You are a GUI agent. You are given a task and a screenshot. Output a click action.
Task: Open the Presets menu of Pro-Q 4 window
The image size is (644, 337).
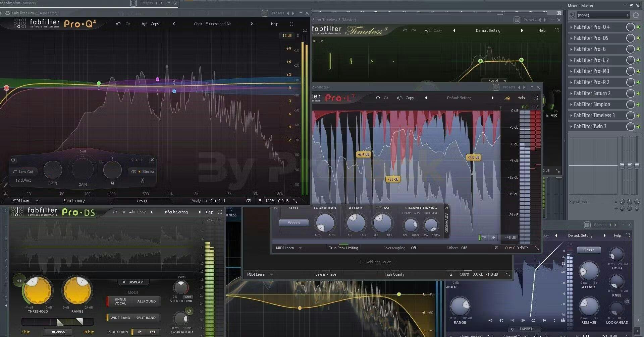tap(278, 13)
